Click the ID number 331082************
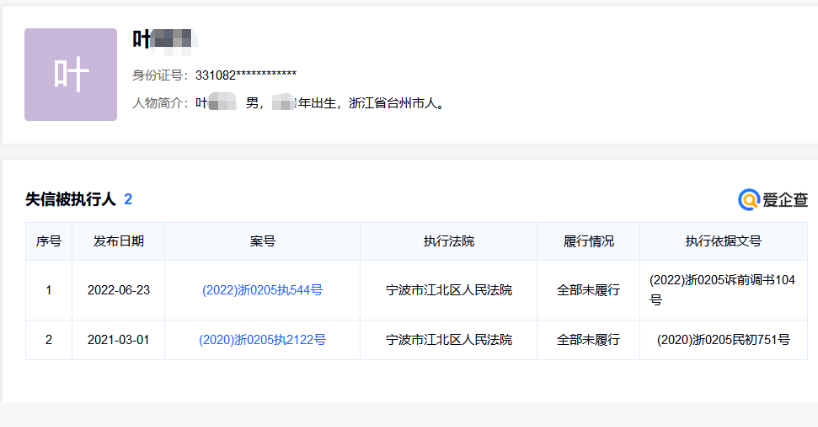 [x=246, y=75]
